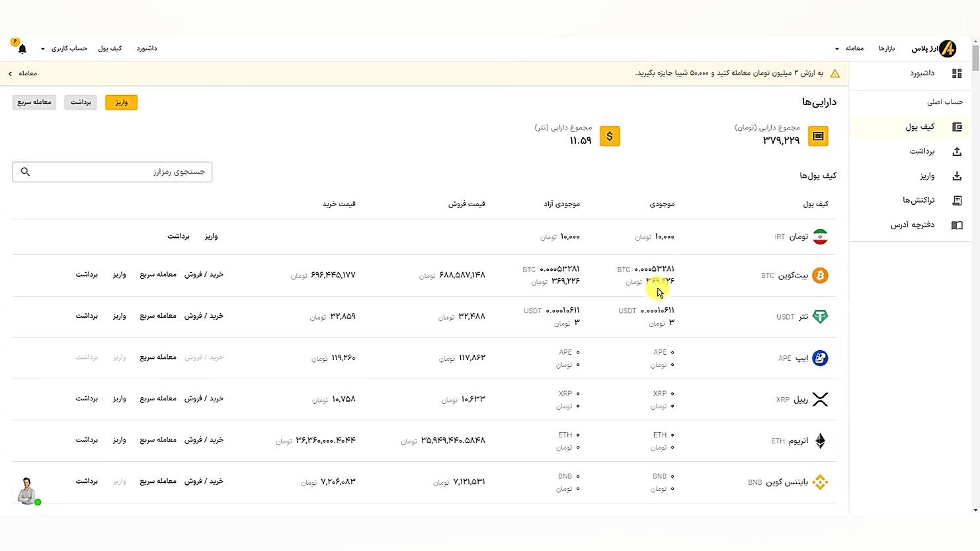Click the dollar sign Tether assets icon

[610, 136]
